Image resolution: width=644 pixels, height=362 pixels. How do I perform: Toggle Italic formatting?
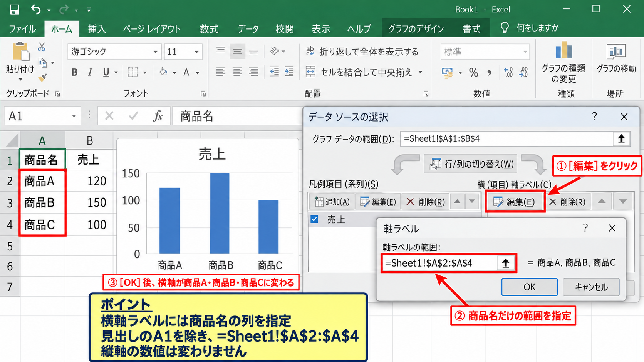[x=90, y=72]
